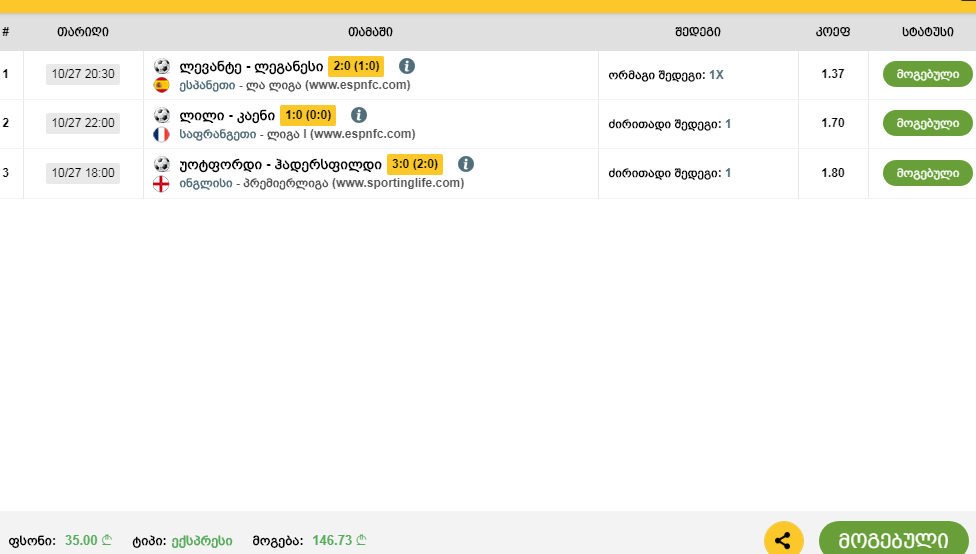
Task: Click match name ლილი - კაენი
Action: [x=227, y=116]
